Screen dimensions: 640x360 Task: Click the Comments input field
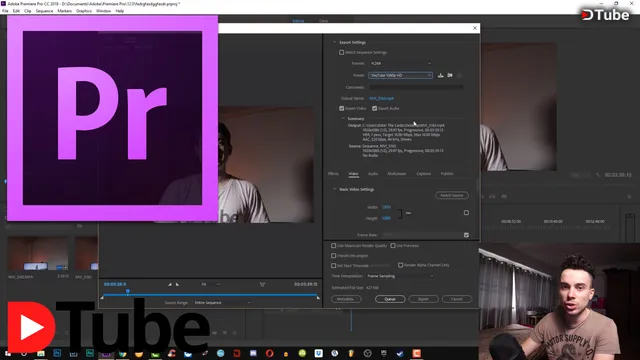416,87
